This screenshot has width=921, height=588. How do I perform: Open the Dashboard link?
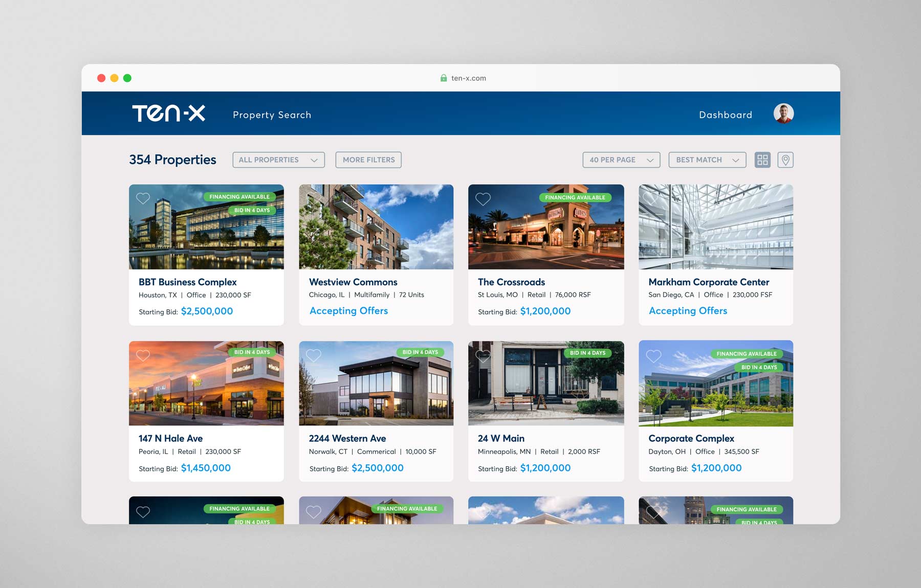[726, 115]
